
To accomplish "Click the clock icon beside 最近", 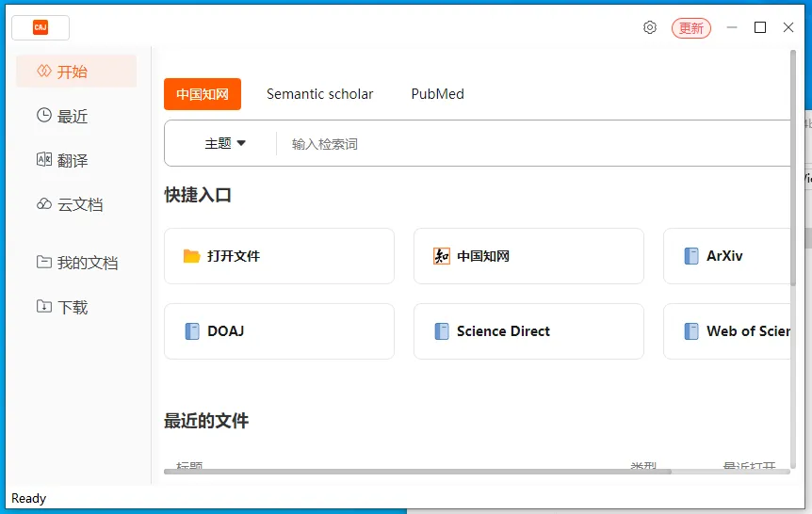I will pyautogui.click(x=44, y=115).
